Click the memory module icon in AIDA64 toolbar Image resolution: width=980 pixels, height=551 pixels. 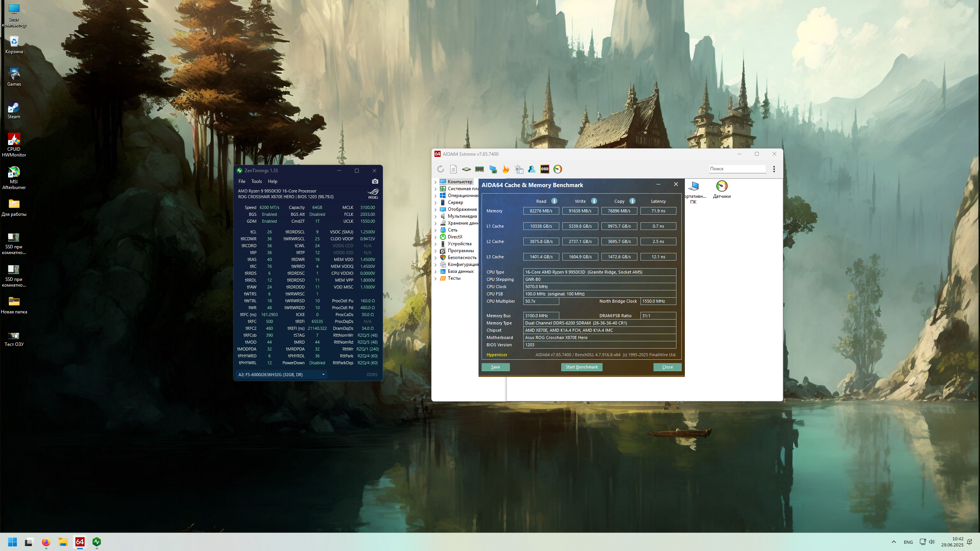(479, 169)
